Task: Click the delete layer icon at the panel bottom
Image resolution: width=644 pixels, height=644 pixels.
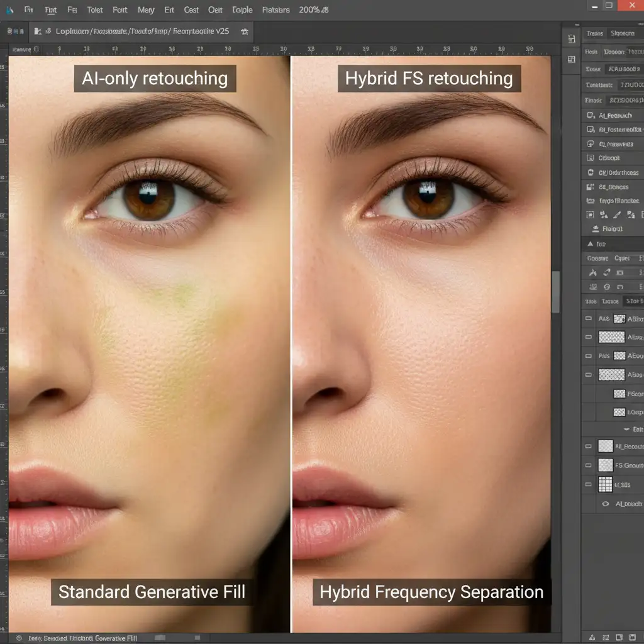Action: click(633, 637)
